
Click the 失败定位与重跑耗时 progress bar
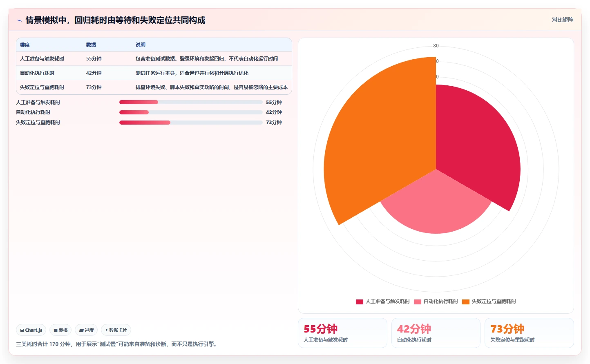coord(191,123)
